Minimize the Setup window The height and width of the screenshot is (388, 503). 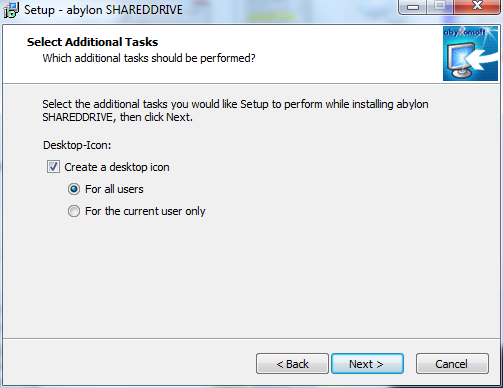[413, 7]
